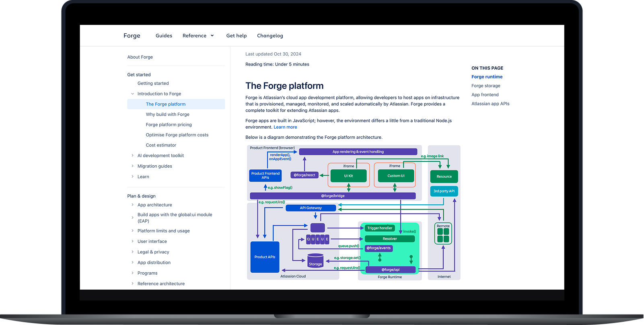Click App rendering & event handling bar
This screenshot has height=325, width=644.
[x=358, y=152]
